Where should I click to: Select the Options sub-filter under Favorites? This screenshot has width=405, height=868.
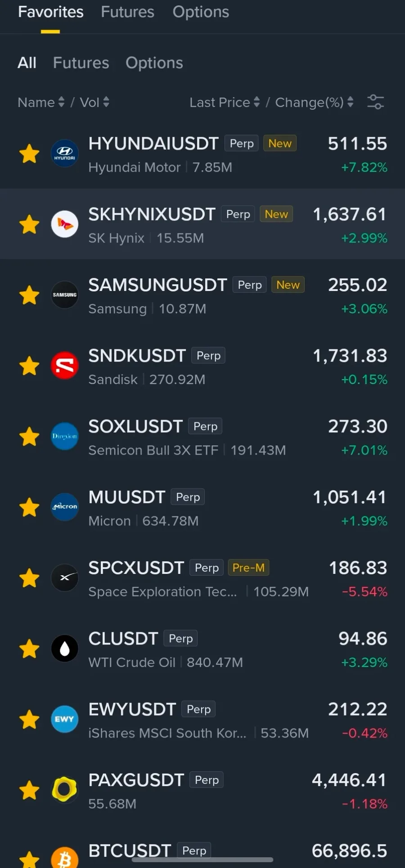pos(154,63)
